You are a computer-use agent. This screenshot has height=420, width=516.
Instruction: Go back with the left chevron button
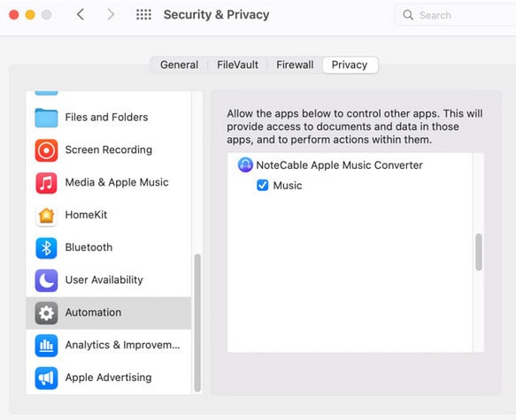click(x=81, y=14)
